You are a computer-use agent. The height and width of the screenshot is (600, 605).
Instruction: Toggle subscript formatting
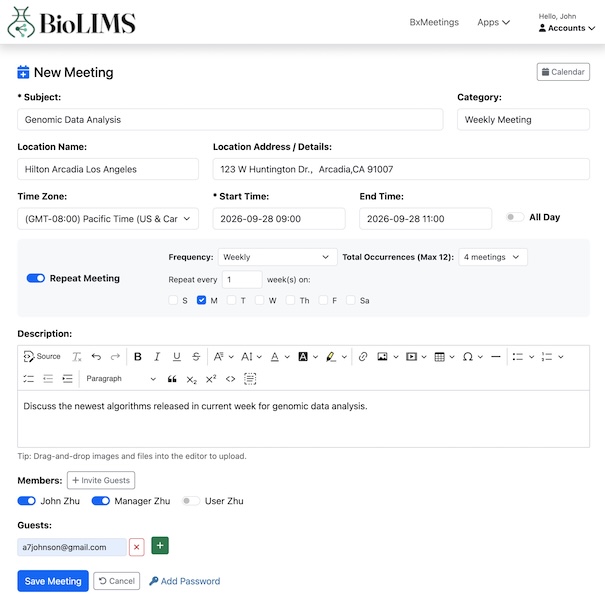[x=191, y=379]
